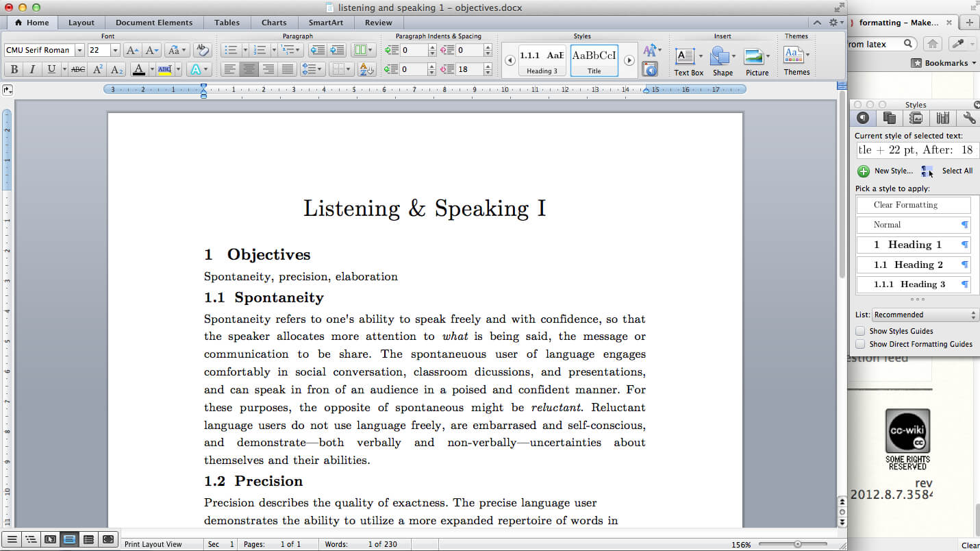Enable Show Styles Guides in the Styles panel
This screenshot has width=980, height=551.
tap(861, 331)
